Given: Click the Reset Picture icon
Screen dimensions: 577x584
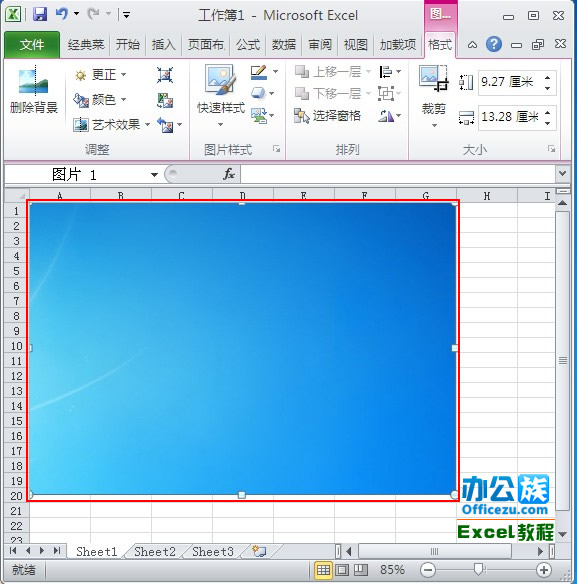Looking at the screenshot, I should click(165, 125).
